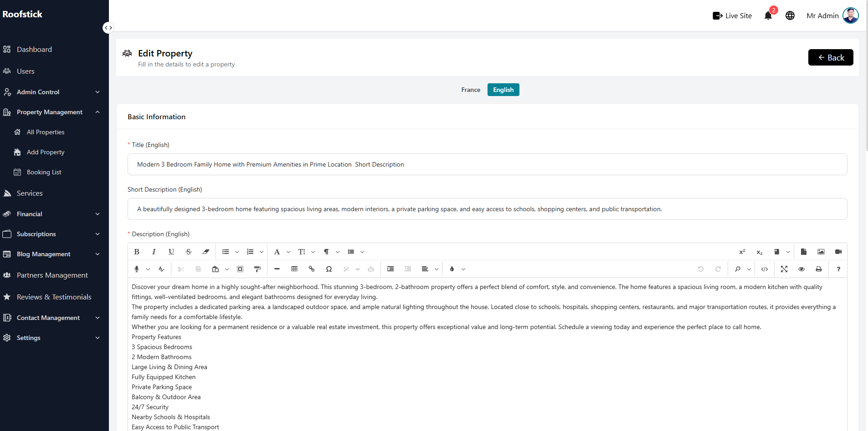Image resolution: width=868 pixels, height=431 pixels.
Task: Toggle bold formatting in description editor
Action: point(137,252)
